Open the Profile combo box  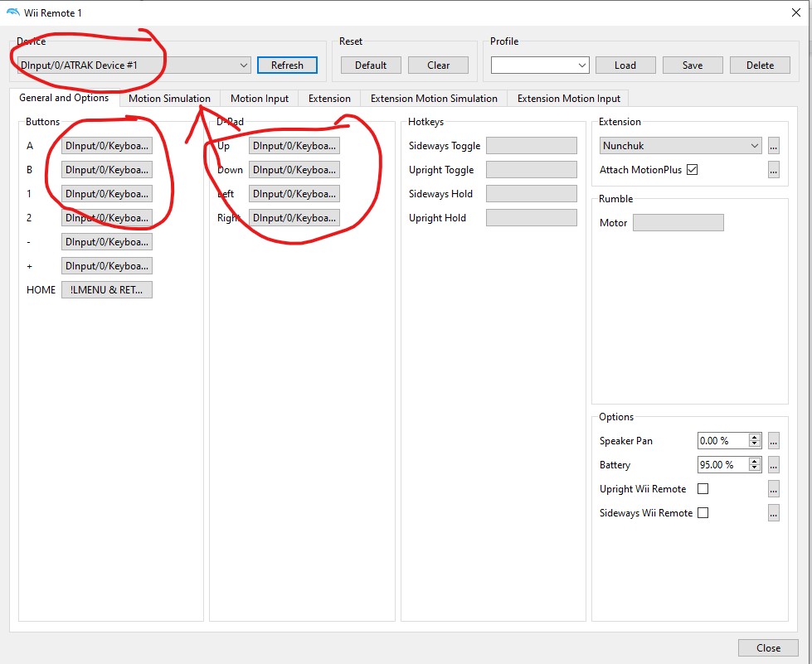click(540, 65)
